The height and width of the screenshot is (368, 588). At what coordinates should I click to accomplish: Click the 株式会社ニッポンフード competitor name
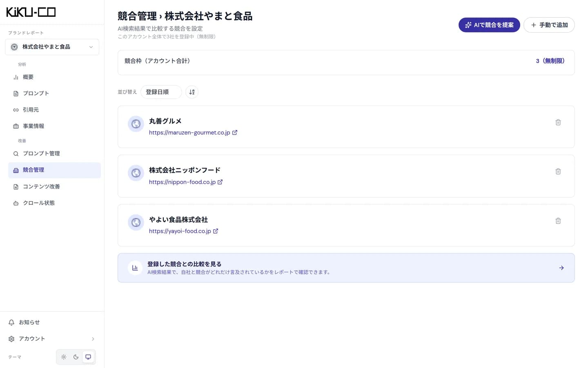click(185, 170)
